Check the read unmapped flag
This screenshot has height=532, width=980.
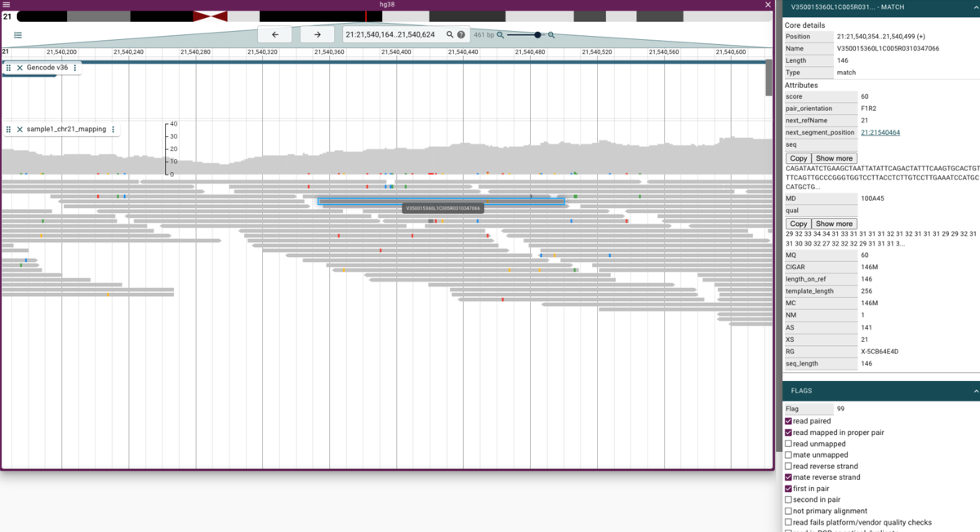788,444
